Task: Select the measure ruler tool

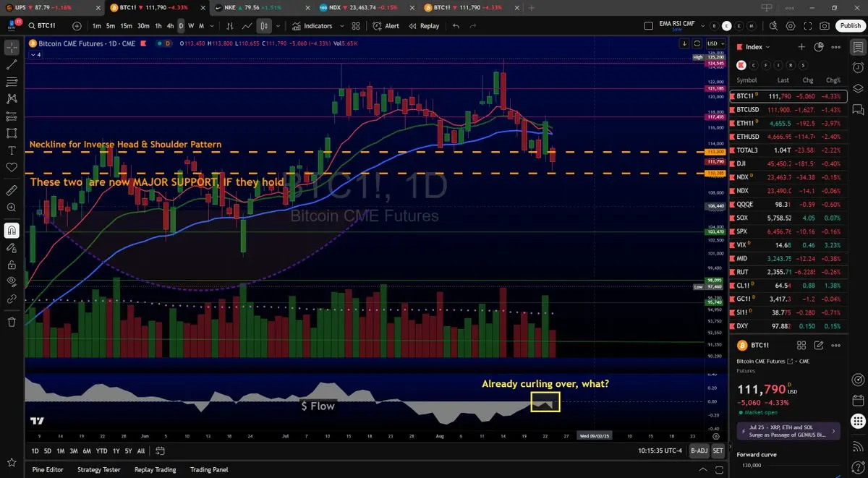Action: pos(12,191)
